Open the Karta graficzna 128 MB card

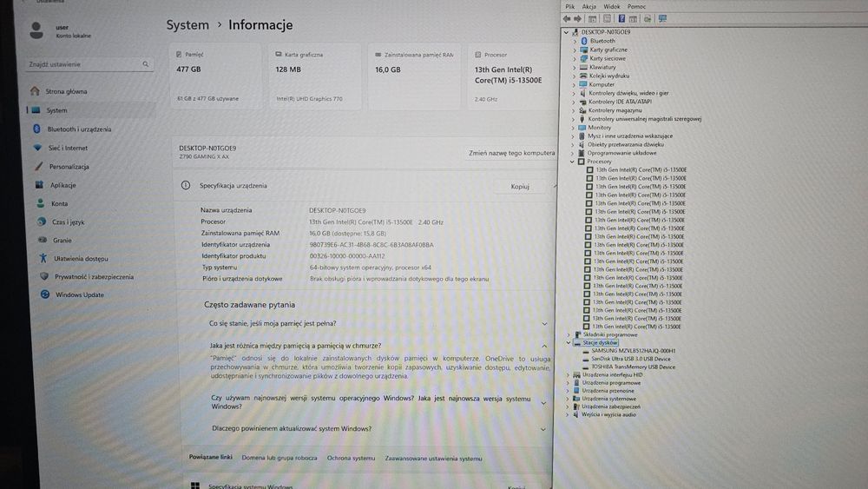coord(315,76)
